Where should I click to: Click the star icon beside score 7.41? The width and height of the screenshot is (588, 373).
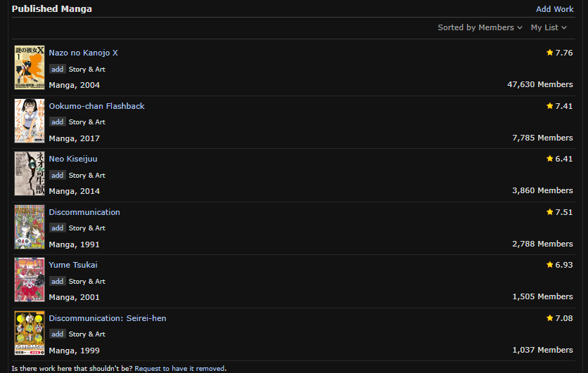point(550,106)
